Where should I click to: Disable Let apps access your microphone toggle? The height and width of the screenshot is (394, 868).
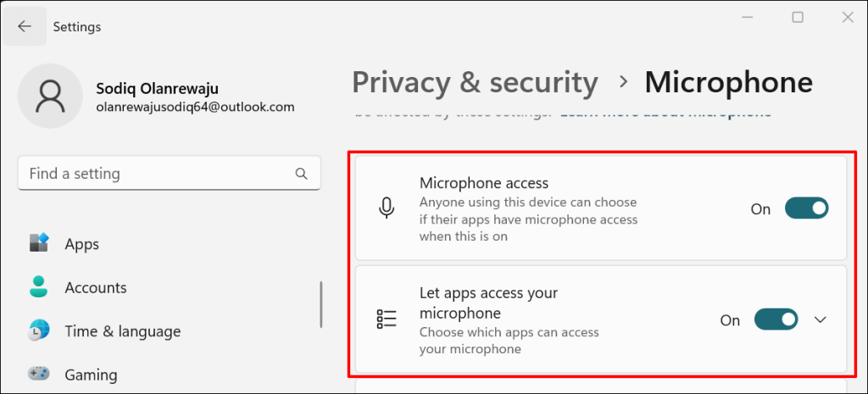(776, 319)
